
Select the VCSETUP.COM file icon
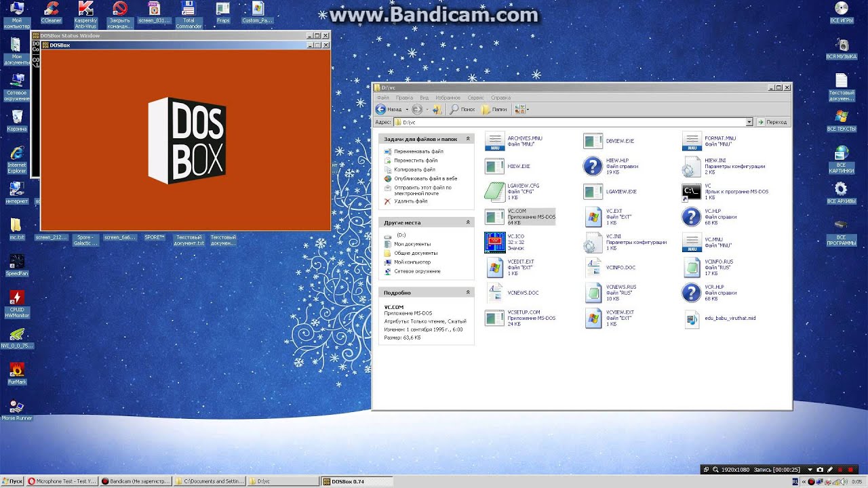click(x=494, y=318)
